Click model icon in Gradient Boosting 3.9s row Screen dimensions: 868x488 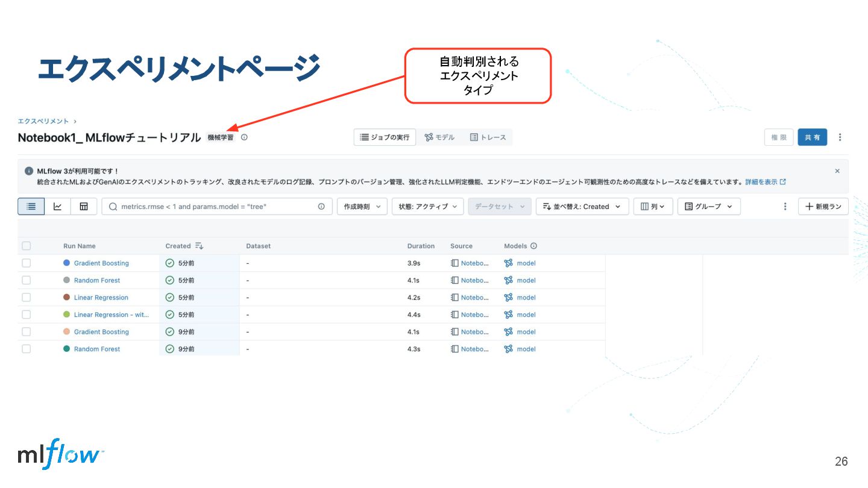(x=509, y=263)
